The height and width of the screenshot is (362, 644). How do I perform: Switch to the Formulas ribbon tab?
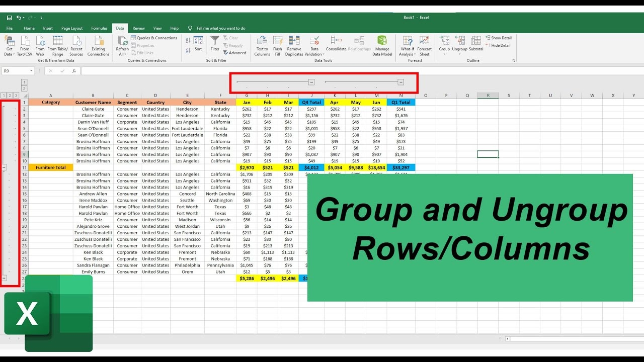coord(99,28)
